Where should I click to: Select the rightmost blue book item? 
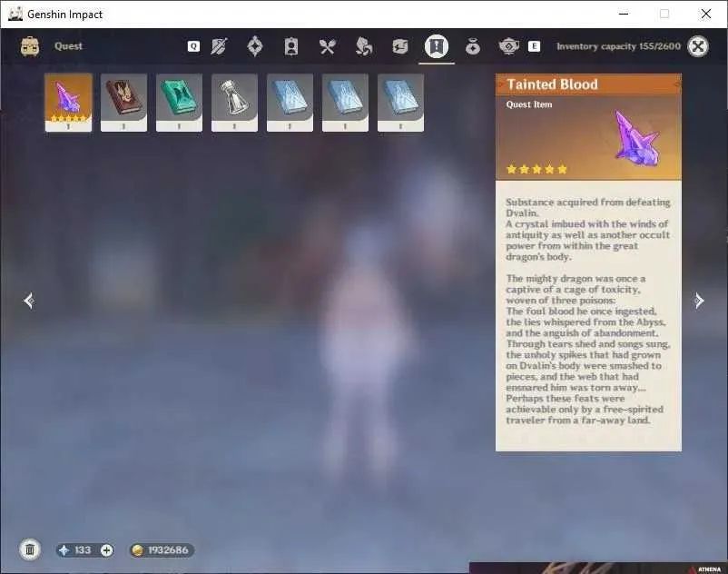point(400,103)
